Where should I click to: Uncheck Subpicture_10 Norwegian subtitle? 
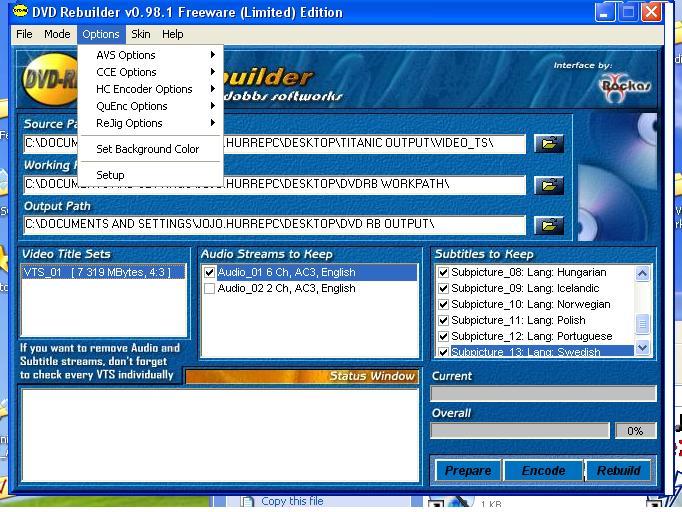coord(443,305)
